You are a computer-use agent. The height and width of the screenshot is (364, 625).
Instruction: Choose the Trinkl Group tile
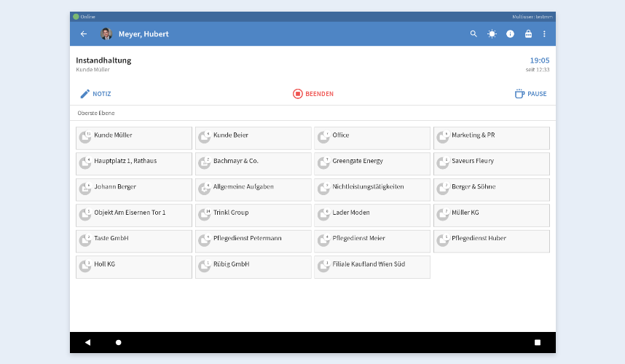click(253, 215)
